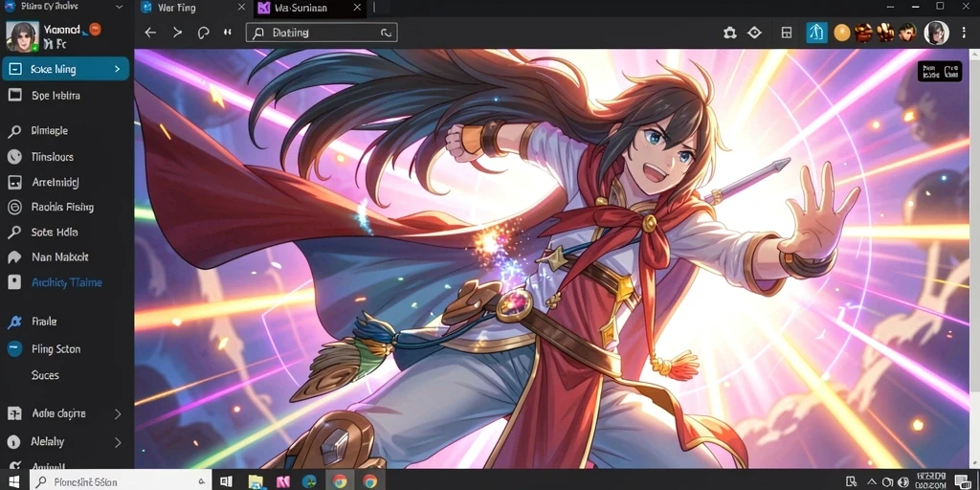The image size is (980, 490).
Task: Expand the 'Alelahy' sidebar chevron
Action: (x=118, y=442)
